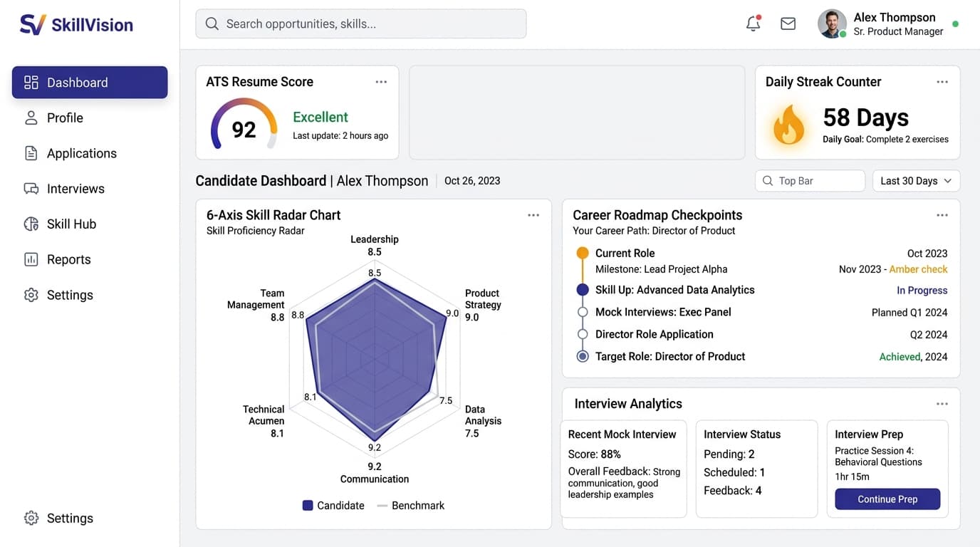The height and width of the screenshot is (547, 980).
Task: Click the Recent Mock Interview card title
Action: 622,434
